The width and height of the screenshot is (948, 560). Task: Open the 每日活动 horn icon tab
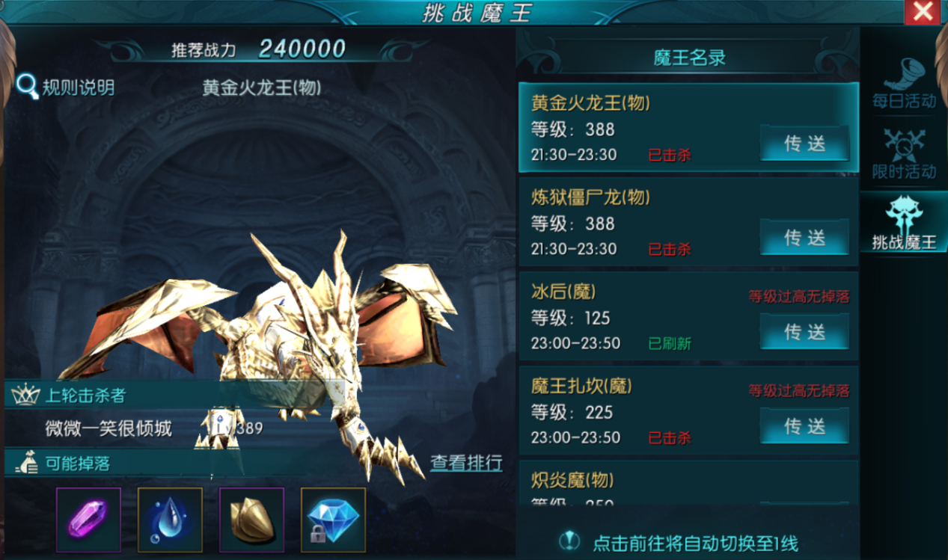click(904, 83)
